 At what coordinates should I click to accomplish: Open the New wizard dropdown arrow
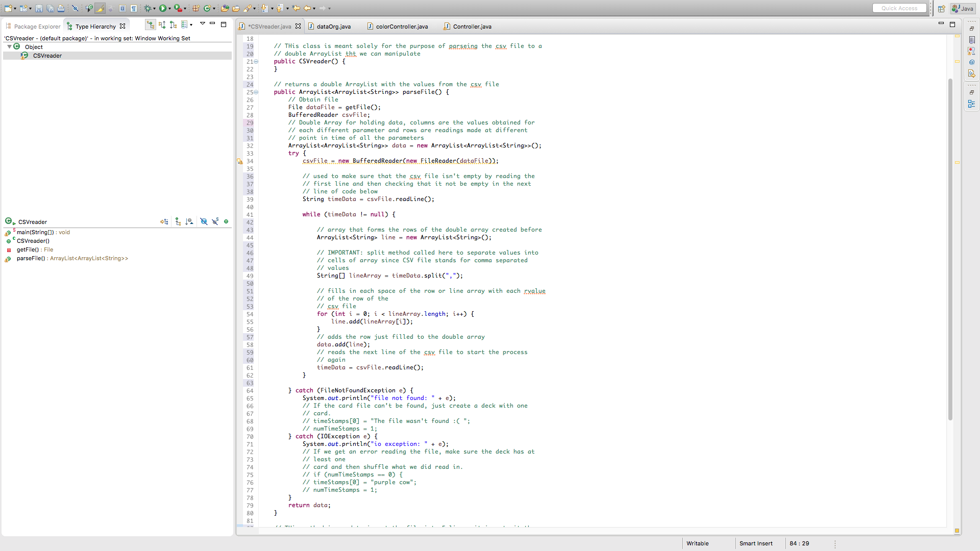click(15, 9)
